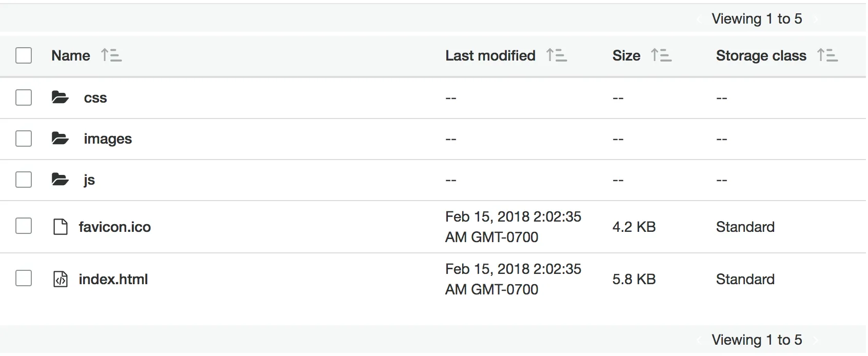Viewport: 868px width, 356px height.
Task: Click the images folder icon
Action: pos(60,139)
